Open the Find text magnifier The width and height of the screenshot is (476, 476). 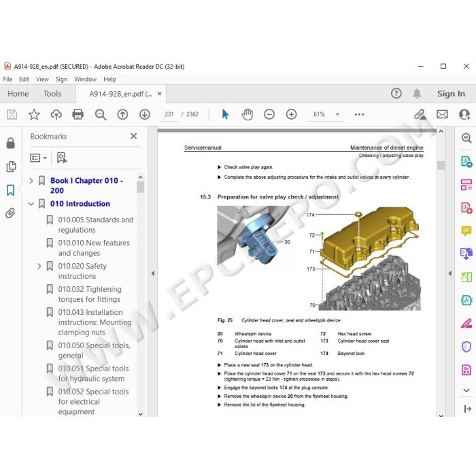(101, 114)
